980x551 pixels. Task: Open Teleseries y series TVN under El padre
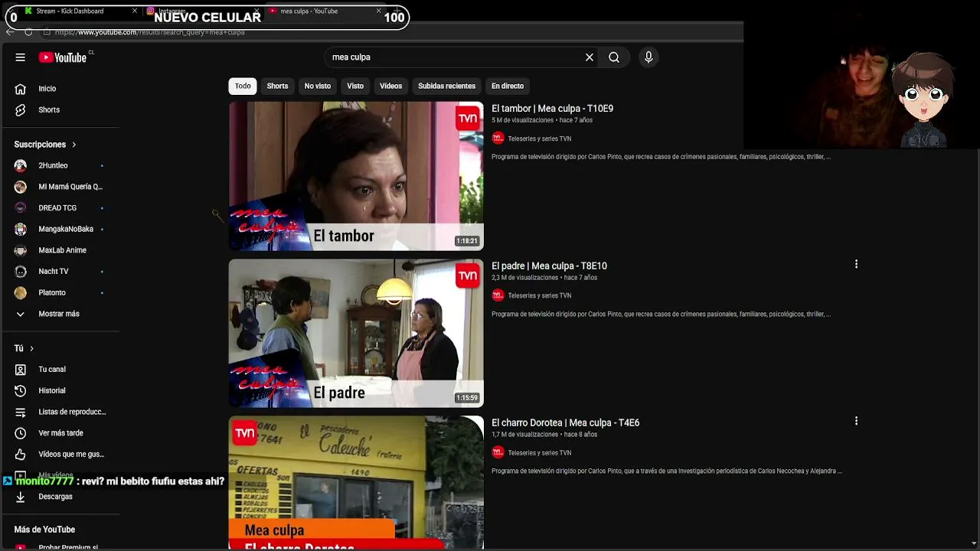[540, 295]
